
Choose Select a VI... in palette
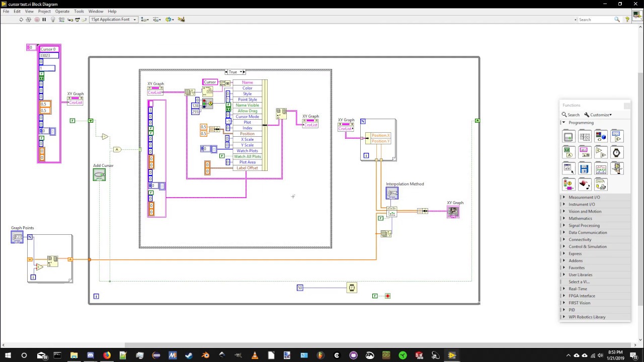[579, 282]
